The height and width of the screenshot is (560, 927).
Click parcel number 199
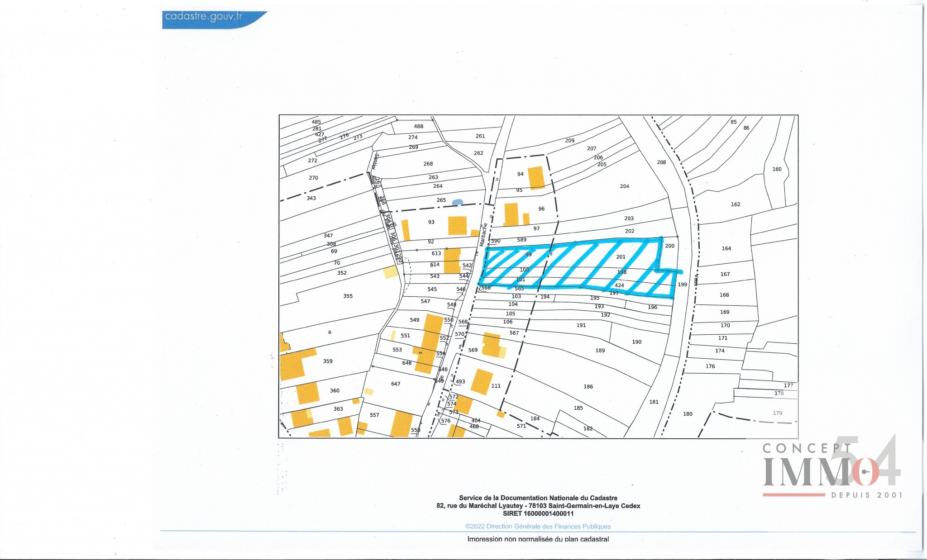pos(683,285)
